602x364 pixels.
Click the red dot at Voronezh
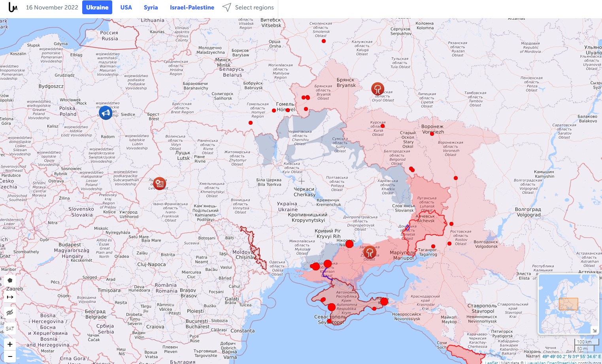point(432,134)
